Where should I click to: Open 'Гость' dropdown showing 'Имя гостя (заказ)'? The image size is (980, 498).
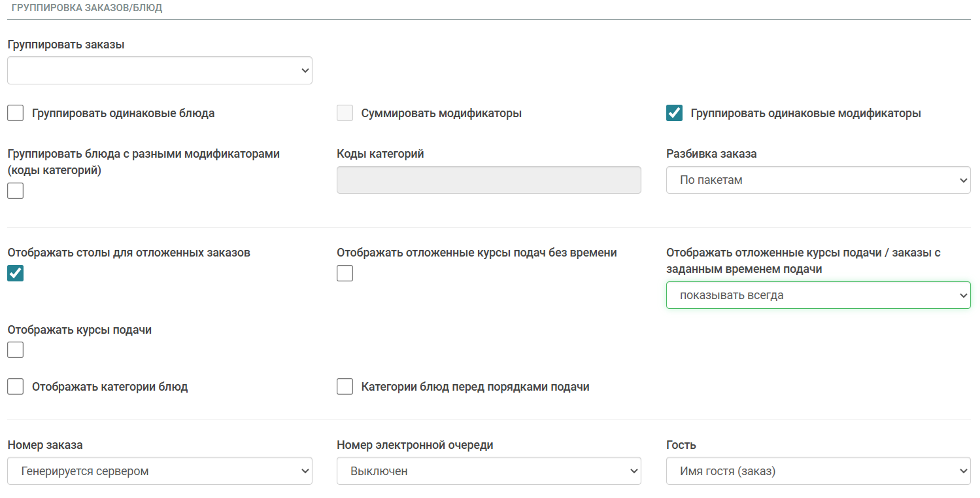click(818, 471)
